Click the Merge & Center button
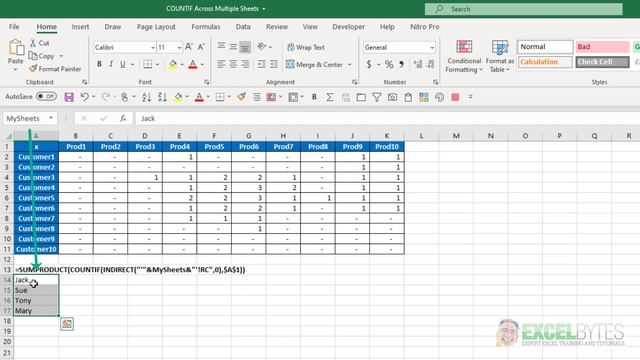This screenshot has width=640, height=360. (x=315, y=64)
